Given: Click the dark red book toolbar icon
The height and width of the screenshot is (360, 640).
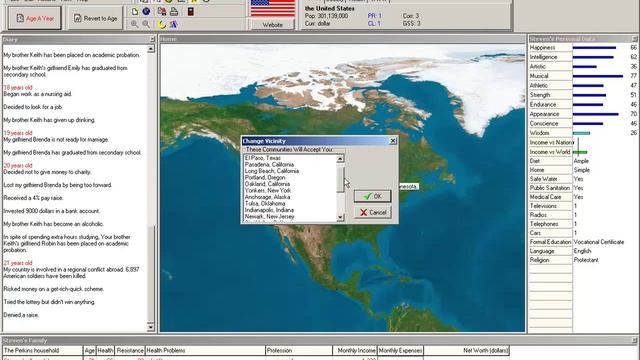Looking at the screenshot, I should 190,11.
